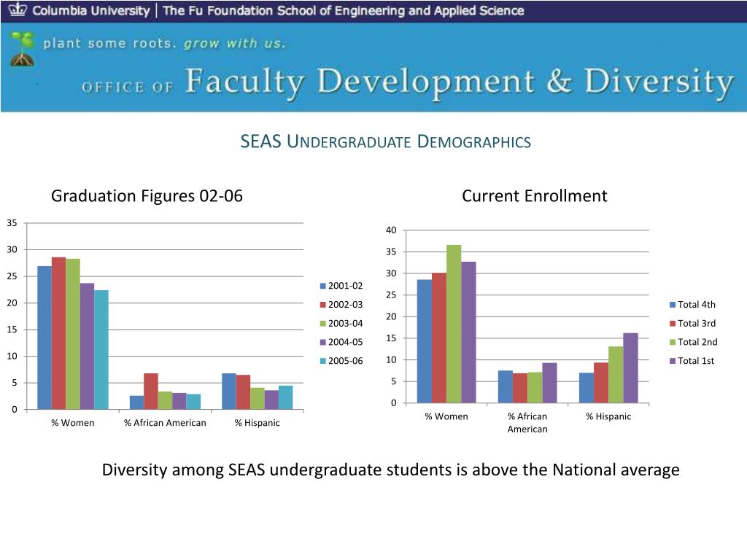
Task: Click the 'Columbia University' header text
Action: (x=91, y=10)
